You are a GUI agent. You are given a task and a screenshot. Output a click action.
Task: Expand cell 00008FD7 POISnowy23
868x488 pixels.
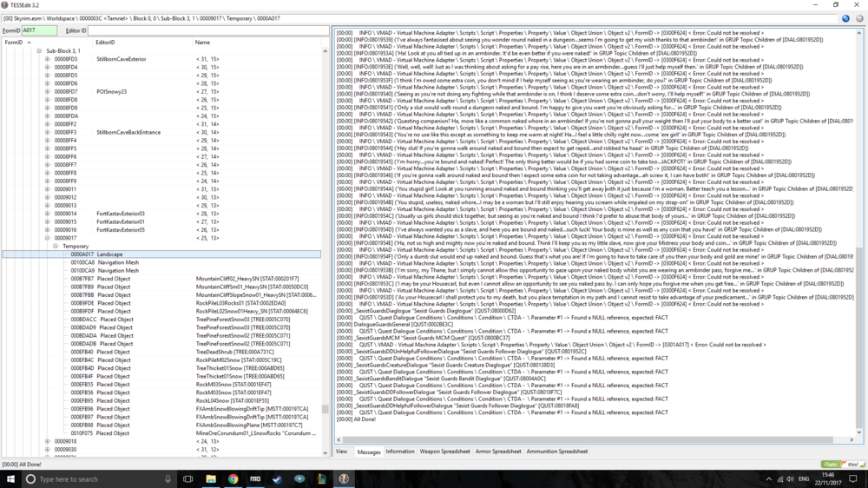(x=47, y=92)
